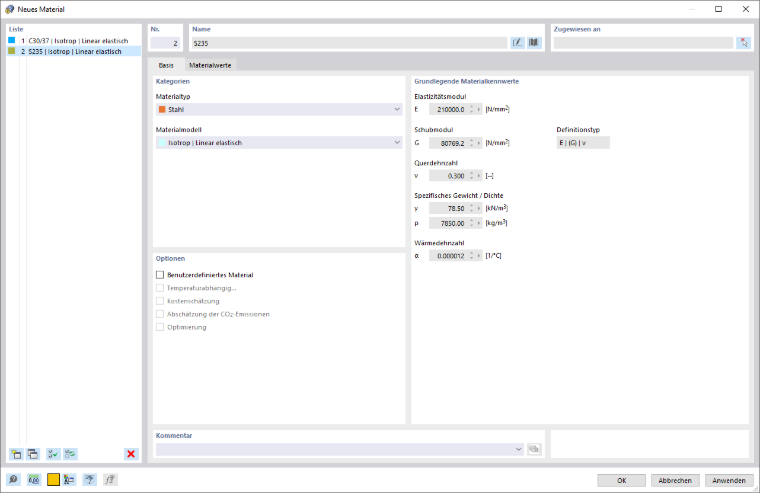Click the grayed formula function icon
The image size is (760, 493).
pyautogui.click(x=111, y=480)
